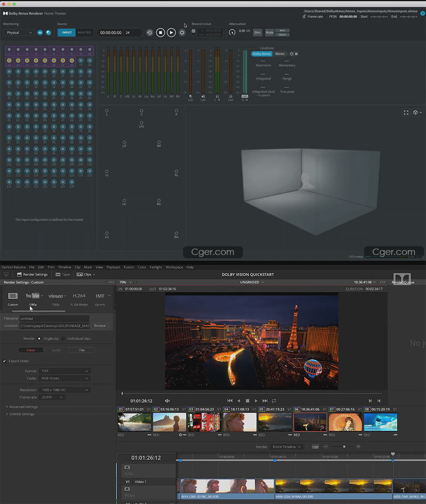This screenshot has width=426, height=504.
Task: Open the Clips dropdown in toolbar
Action: pos(86,275)
